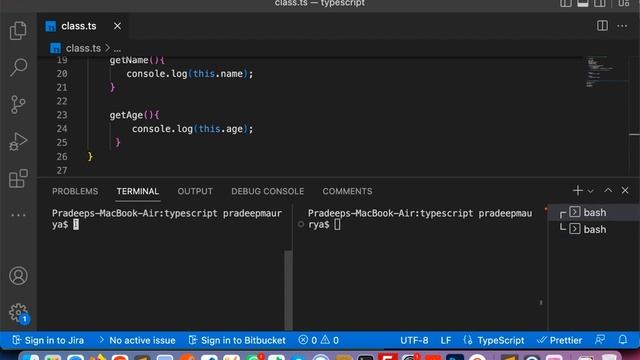This screenshot has width=640, height=360.
Task: Switch to the TERMINAL panel tab
Action: click(138, 191)
